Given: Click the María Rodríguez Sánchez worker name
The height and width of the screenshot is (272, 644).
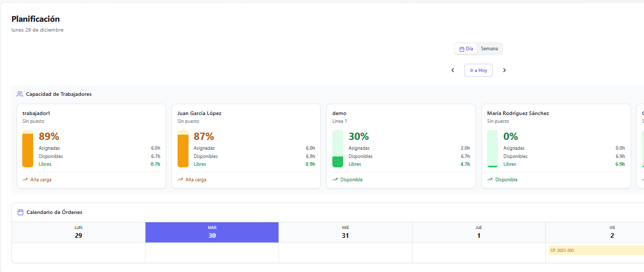Looking at the screenshot, I should (x=518, y=113).
